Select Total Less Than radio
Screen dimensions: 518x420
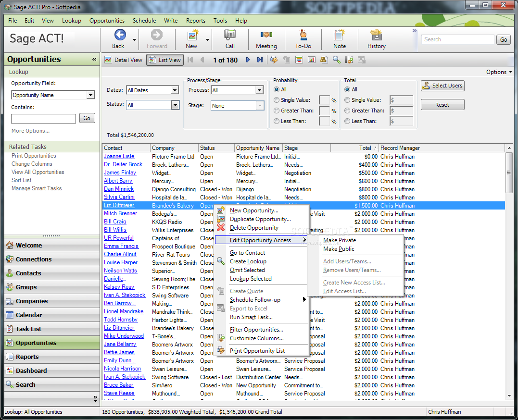pyautogui.click(x=347, y=121)
